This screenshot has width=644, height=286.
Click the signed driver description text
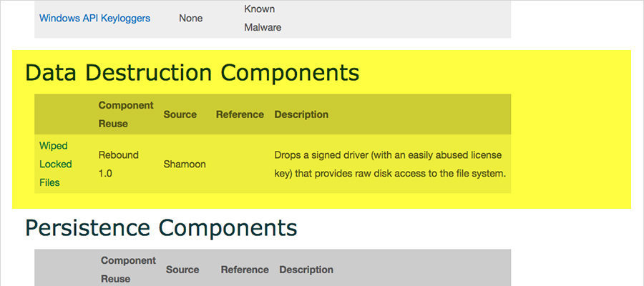click(390, 164)
